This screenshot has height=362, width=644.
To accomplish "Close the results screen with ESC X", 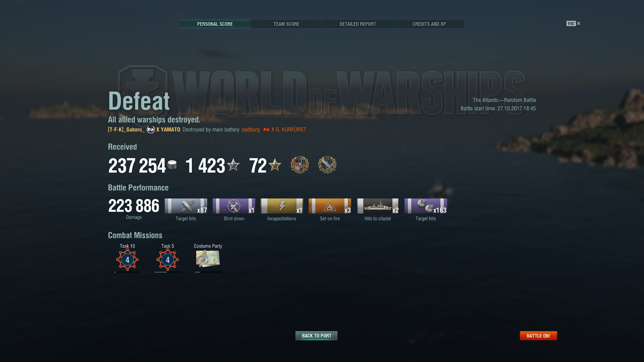I will pyautogui.click(x=574, y=23).
